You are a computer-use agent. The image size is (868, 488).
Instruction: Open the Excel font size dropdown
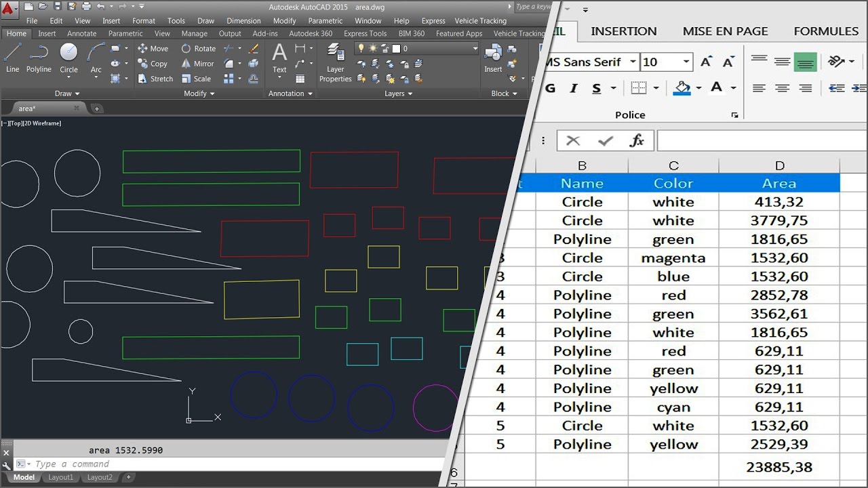point(686,62)
